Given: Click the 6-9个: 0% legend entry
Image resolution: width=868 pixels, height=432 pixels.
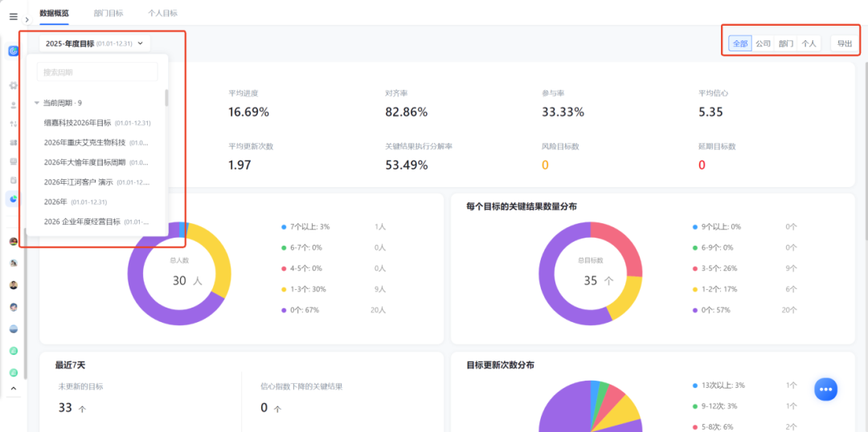Looking at the screenshot, I should click(x=712, y=248).
